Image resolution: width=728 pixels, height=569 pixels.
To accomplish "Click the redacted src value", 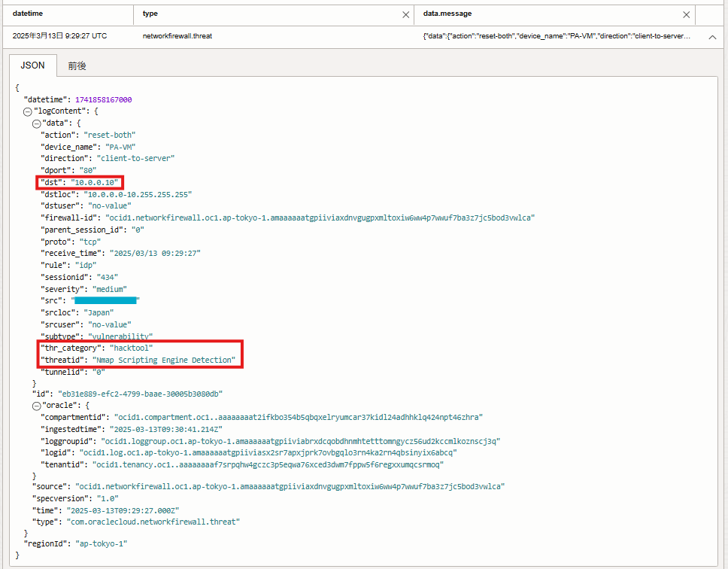I will coord(111,300).
